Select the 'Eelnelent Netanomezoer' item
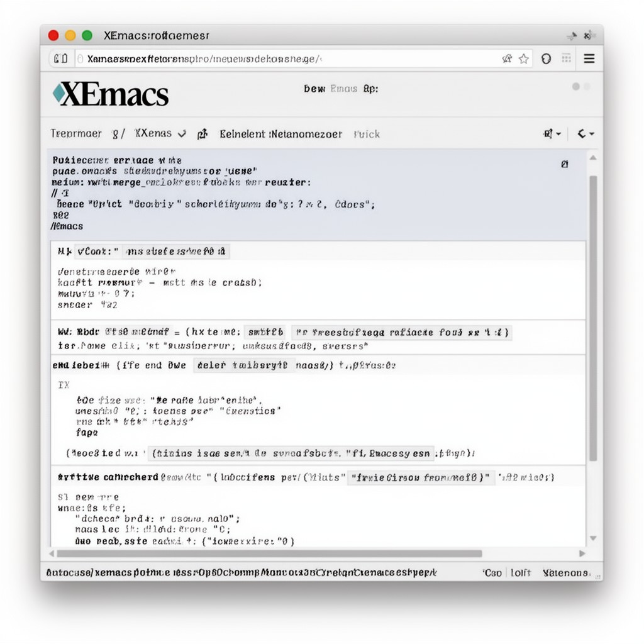This screenshot has height=644, width=644. pyautogui.click(x=281, y=135)
